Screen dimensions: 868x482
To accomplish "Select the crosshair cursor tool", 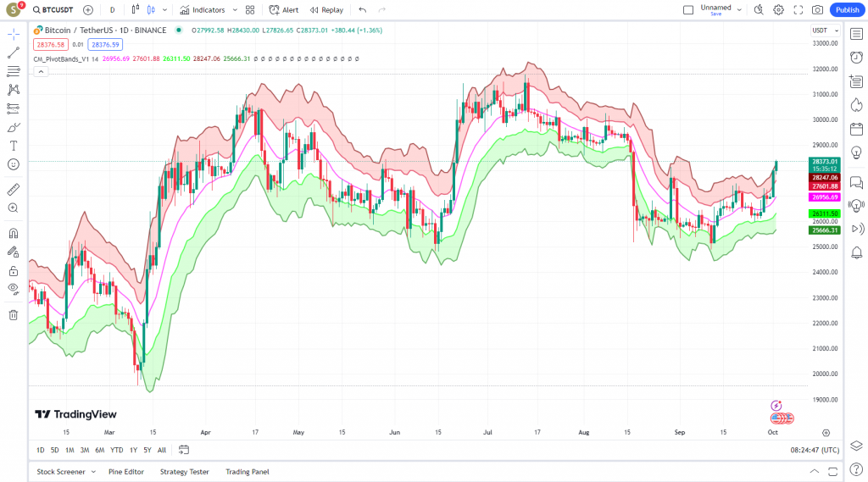I will (x=14, y=34).
